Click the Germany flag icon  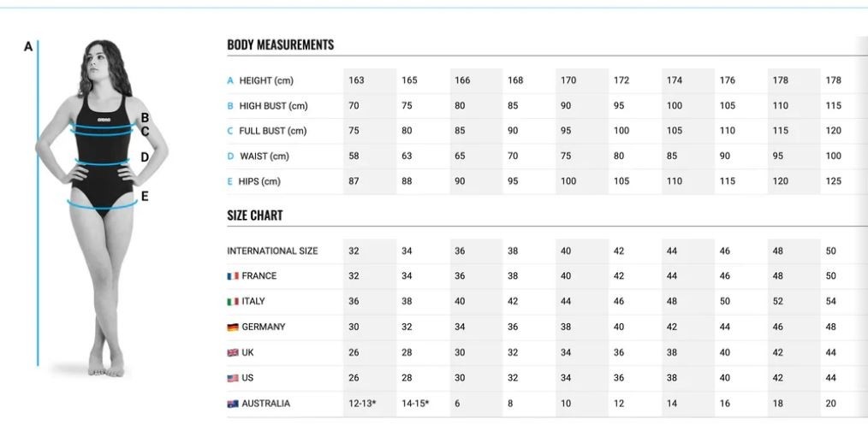(x=233, y=328)
